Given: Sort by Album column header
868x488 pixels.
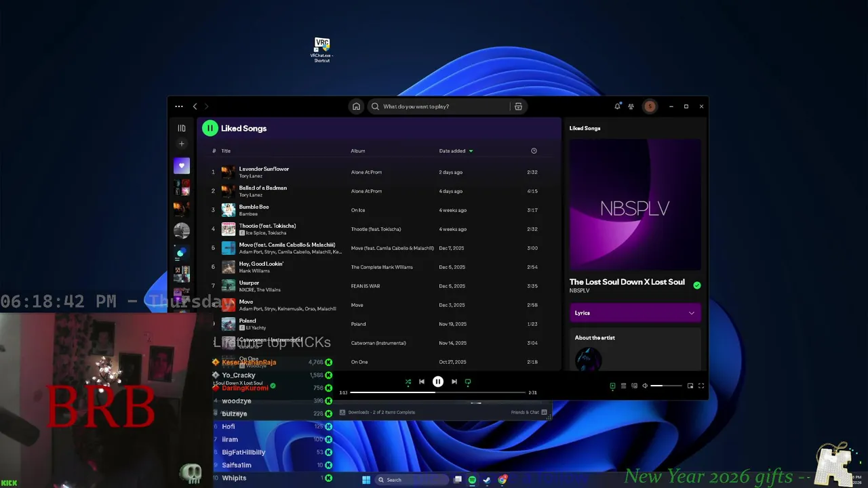Looking at the screenshot, I should 358,151.
